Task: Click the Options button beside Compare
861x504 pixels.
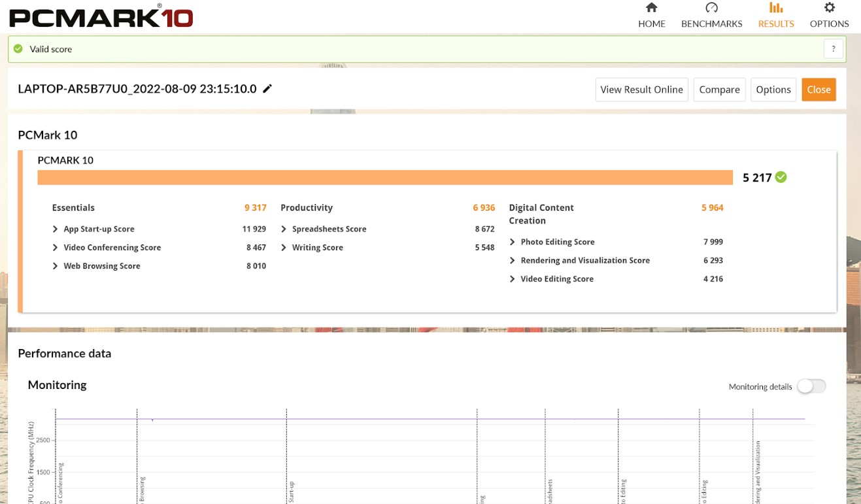Action: [x=773, y=90]
